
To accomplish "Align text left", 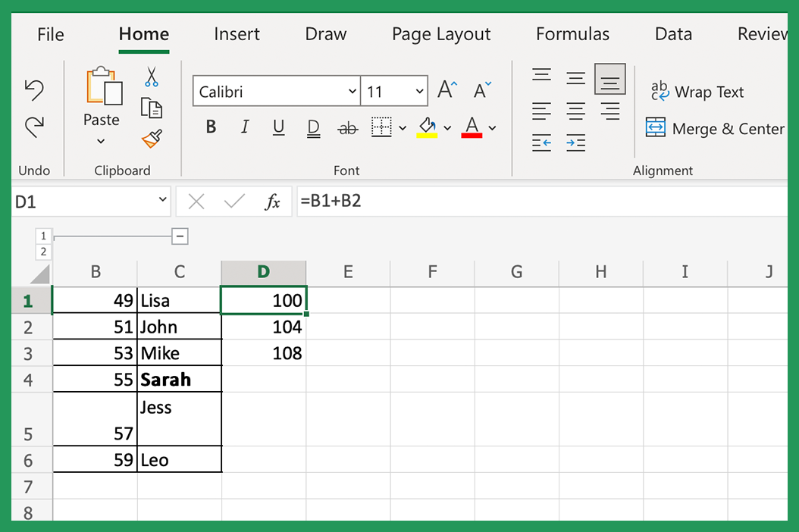I will [542, 111].
